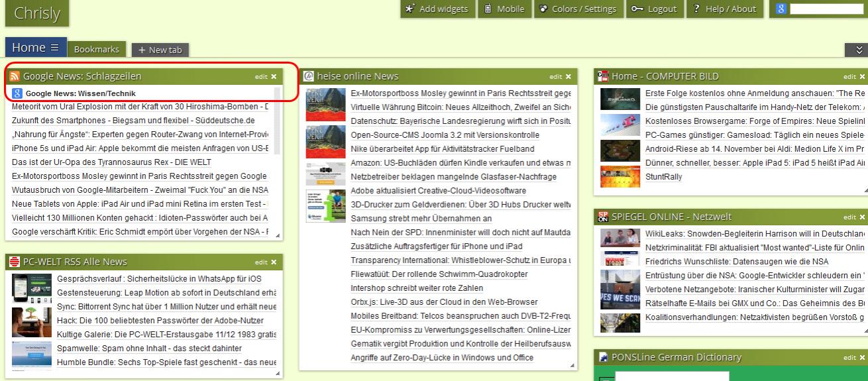Open thumbnail for Gesprächsverlauf WhatsApp article
Image resolution: width=868 pixels, height=381 pixels.
tap(32, 288)
